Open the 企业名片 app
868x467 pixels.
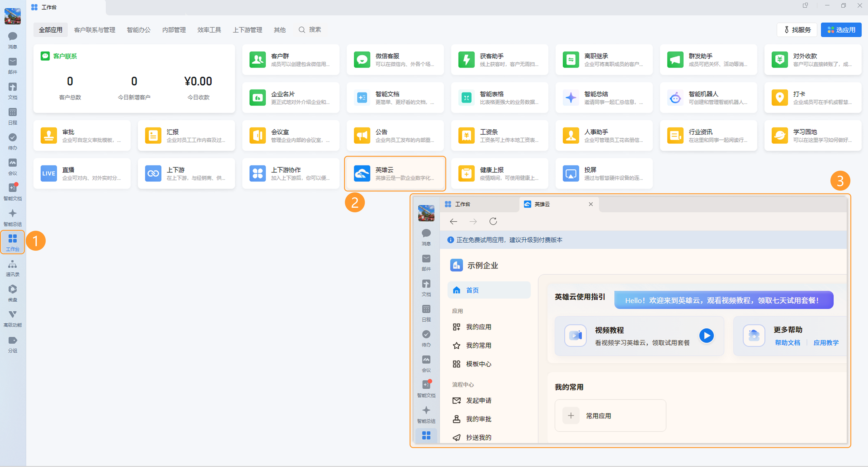[x=290, y=98]
